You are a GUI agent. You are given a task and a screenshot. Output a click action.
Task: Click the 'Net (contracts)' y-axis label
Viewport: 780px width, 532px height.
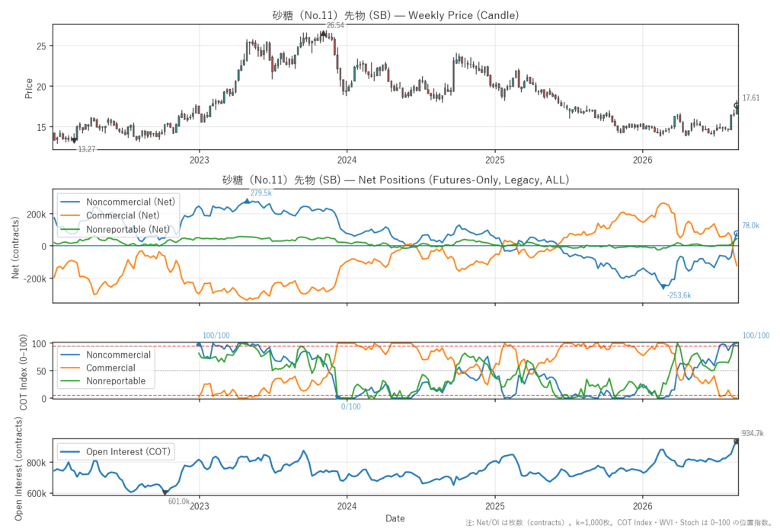click(x=15, y=247)
